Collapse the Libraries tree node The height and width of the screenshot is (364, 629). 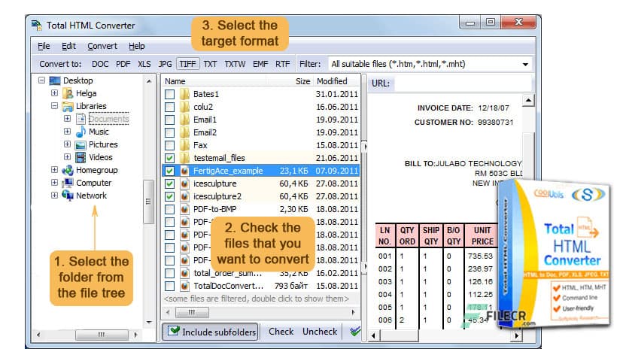[x=55, y=106]
